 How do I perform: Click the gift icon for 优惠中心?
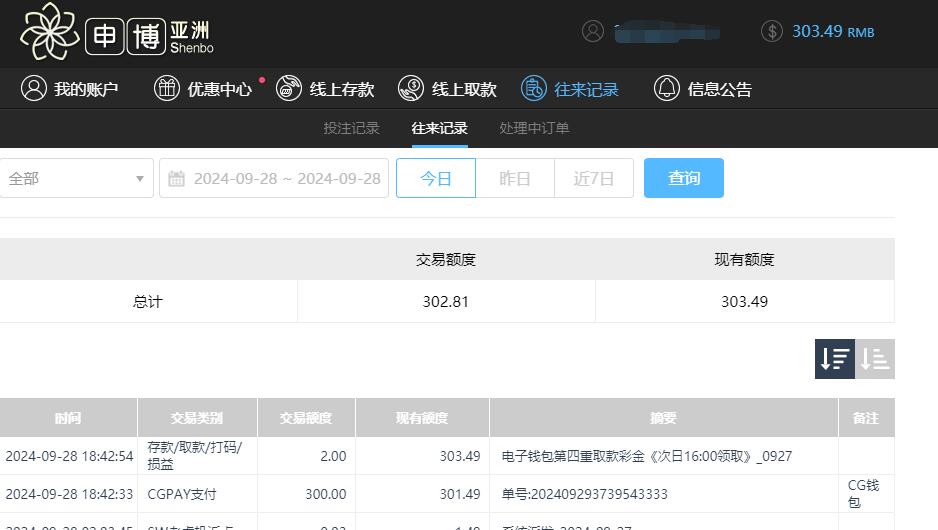[167, 89]
